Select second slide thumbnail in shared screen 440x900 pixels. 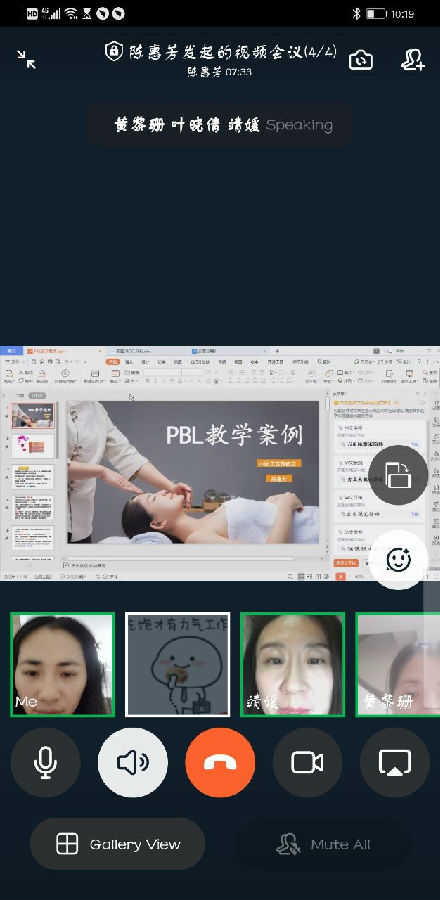(33, 446)
